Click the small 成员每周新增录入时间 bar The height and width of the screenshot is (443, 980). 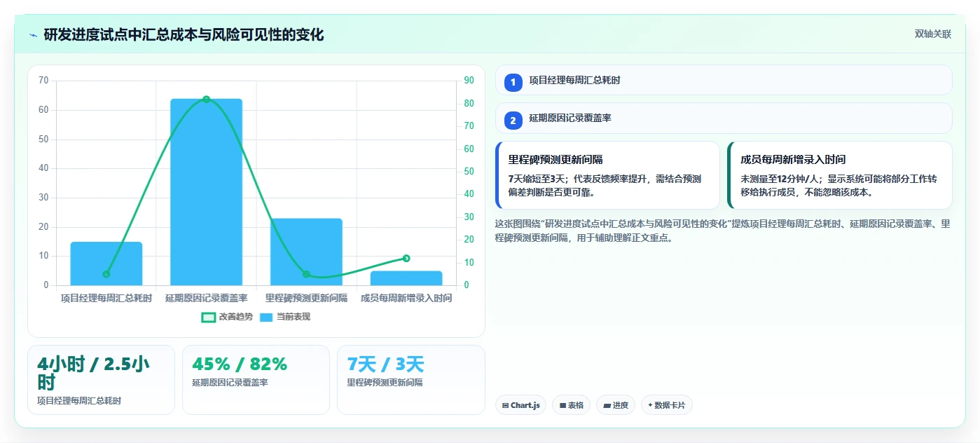coord(406,278)
